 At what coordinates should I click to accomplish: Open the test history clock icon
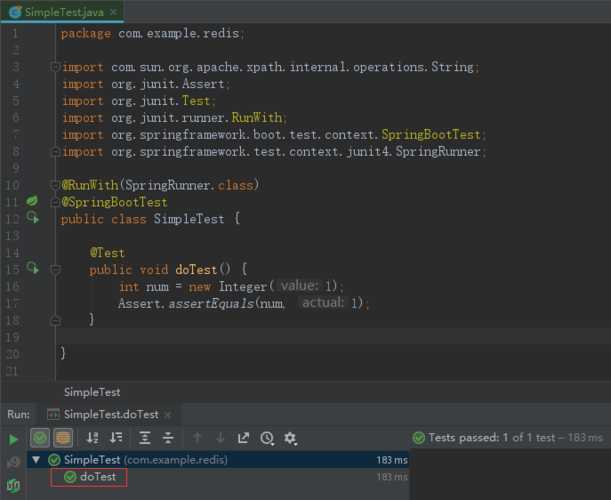267,438
